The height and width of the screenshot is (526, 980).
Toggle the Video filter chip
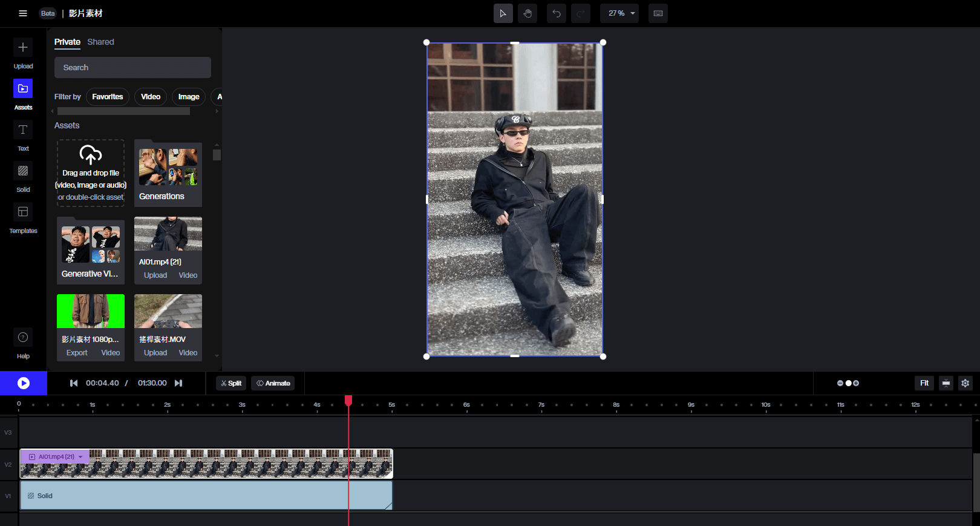[151, 97]
